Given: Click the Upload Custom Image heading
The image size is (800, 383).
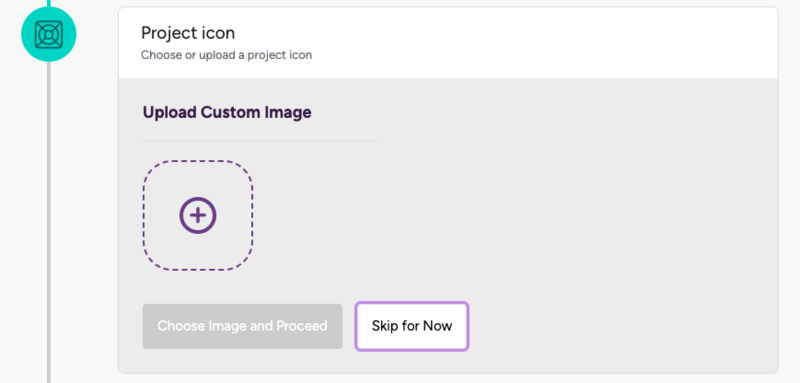Looking at the screenshot, I should point(227,112).
